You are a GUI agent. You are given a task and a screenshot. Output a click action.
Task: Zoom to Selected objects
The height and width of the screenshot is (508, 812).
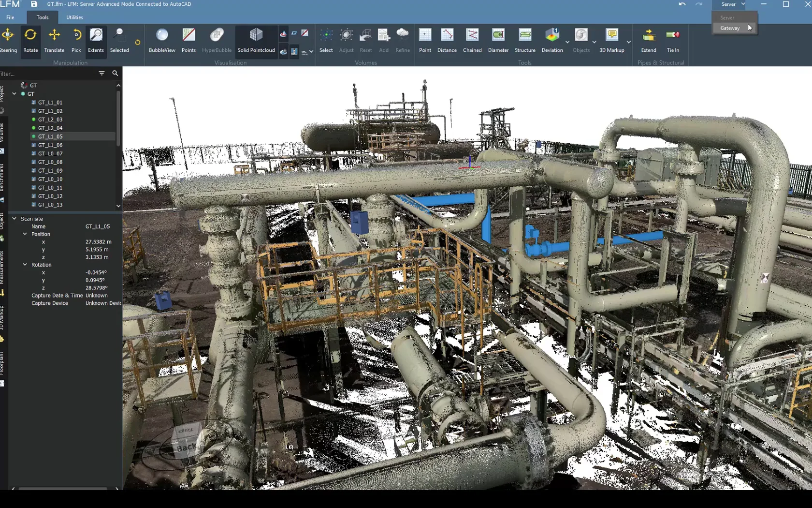coord(119,41)
